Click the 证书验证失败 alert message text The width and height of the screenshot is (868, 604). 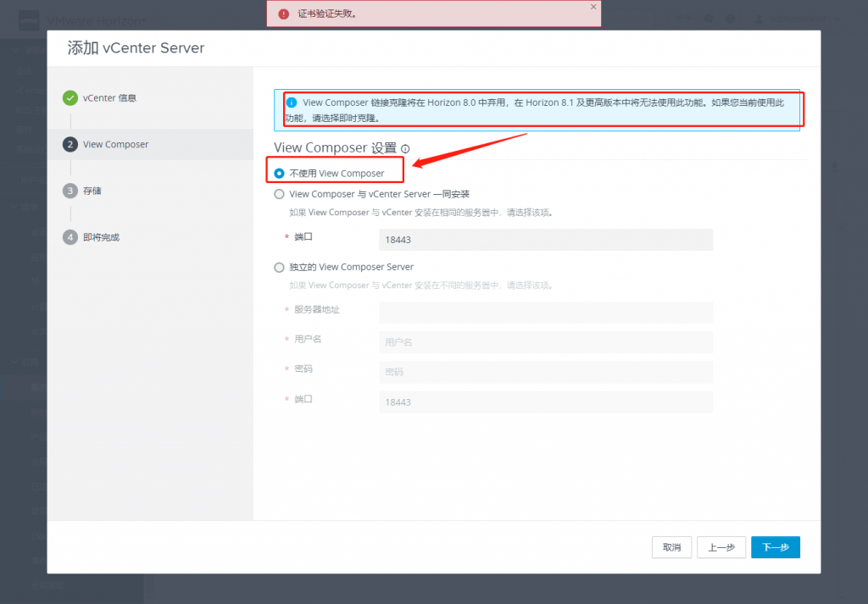pos(328,14)
